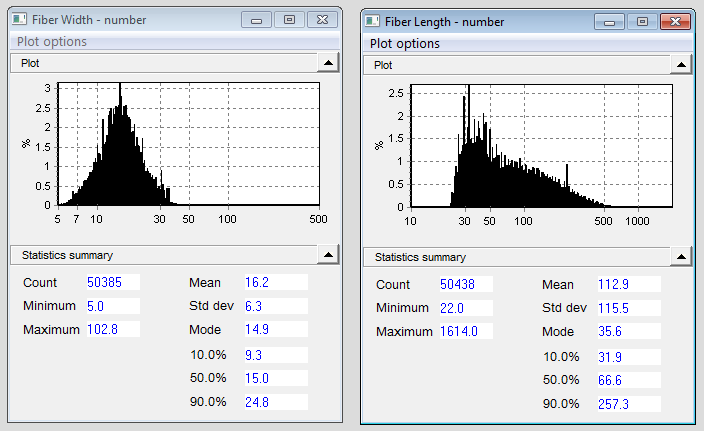Click the Fiber Width histogram plot area
Image resolution: width=704 pixels, height=431 pixels.
tap(188, 145)
